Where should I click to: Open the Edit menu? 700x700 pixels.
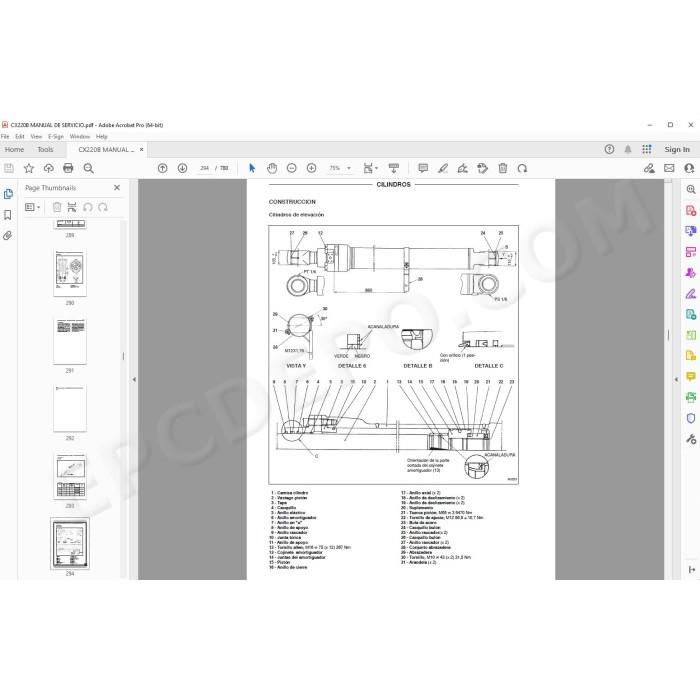(x=20, y=137)
